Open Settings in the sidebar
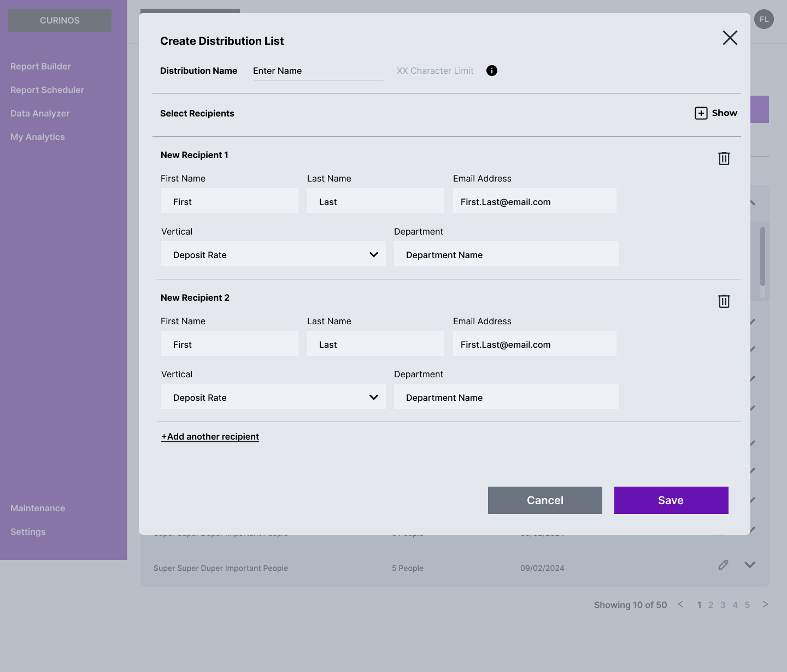 28,531
